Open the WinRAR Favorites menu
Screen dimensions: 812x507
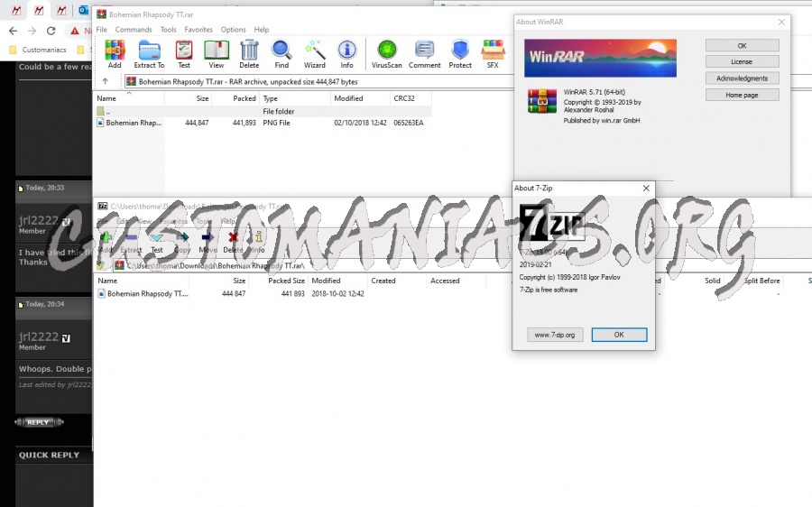198,30
